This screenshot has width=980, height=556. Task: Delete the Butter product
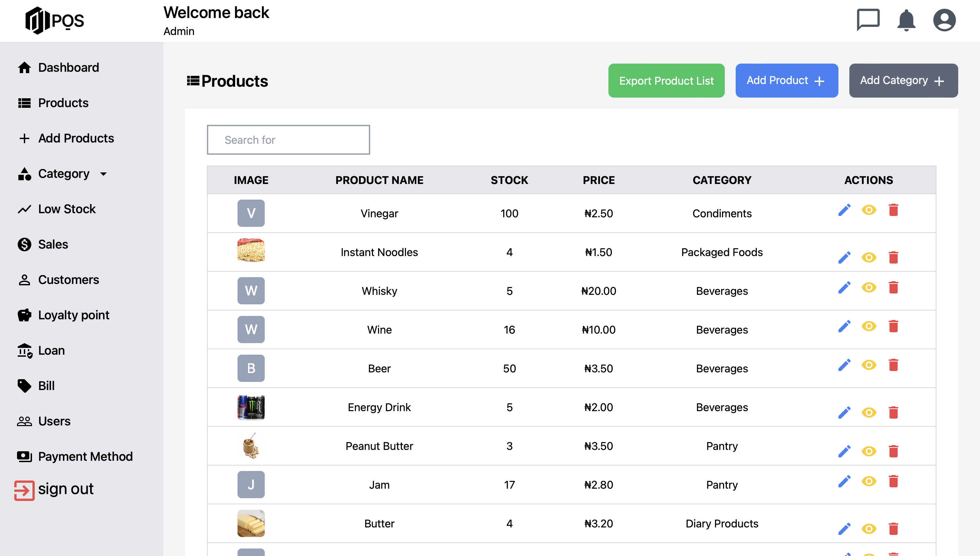click(893, 529)
